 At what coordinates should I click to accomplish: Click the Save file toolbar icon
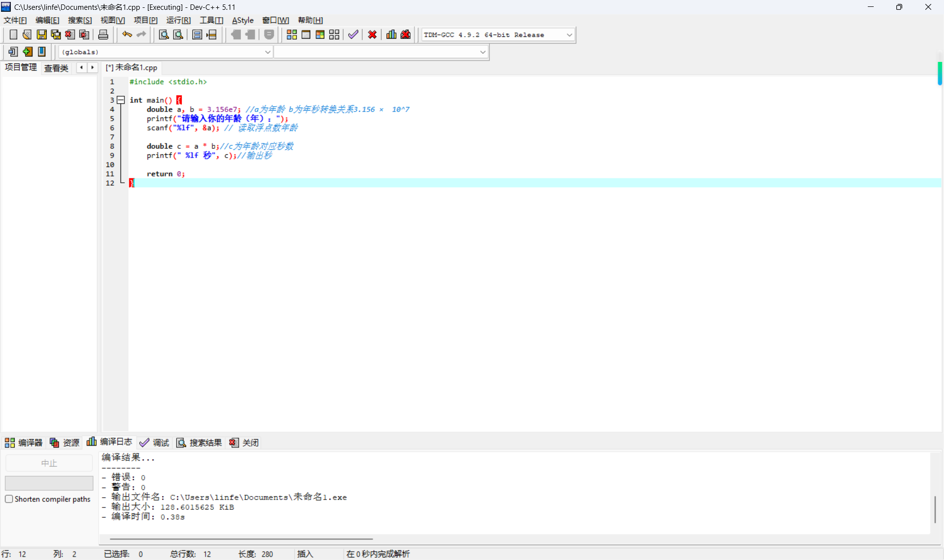tap(42, 34)
